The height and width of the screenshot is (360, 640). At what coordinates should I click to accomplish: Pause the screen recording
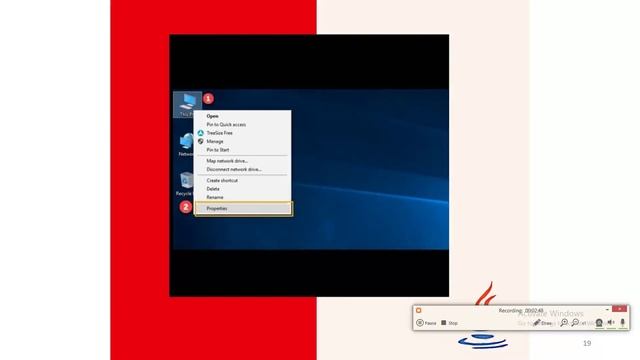point(426,323)
